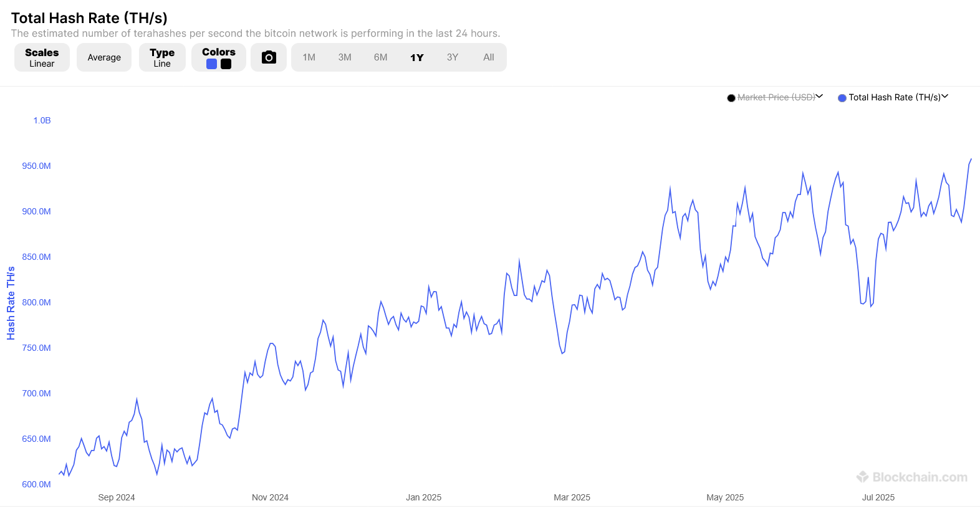Show the Market Price (USD) series
980x511 pixels.
776,97
